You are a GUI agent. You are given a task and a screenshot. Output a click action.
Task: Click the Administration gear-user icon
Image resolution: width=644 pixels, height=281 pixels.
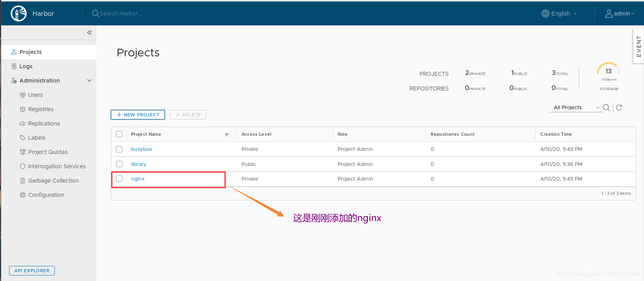coord(14,81)
